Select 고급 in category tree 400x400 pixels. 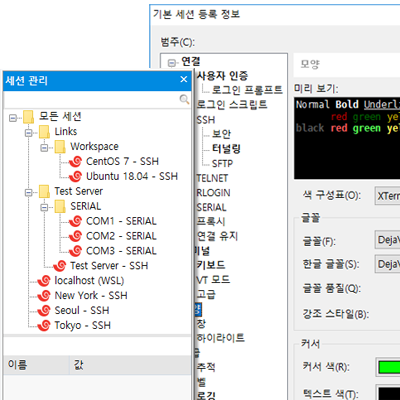coord(206,294)
